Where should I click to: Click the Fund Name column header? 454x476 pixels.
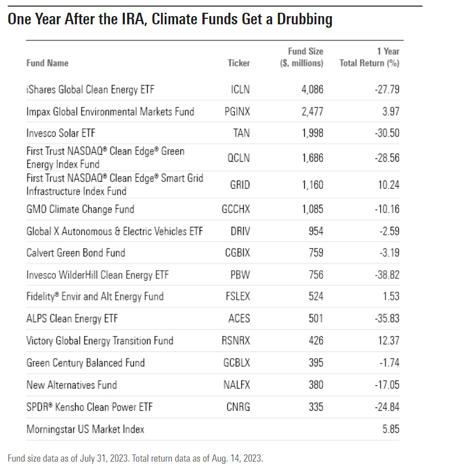click(x=48, y=63)
